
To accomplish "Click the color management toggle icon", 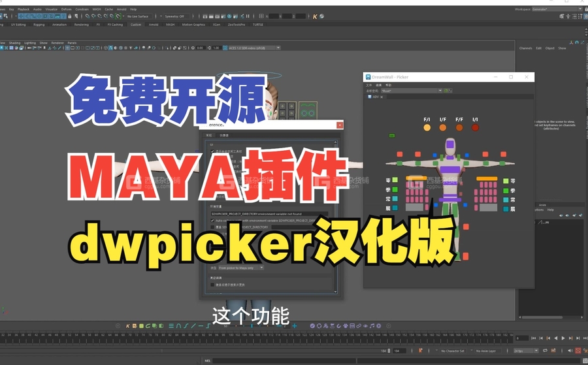I will coord(225,48).
